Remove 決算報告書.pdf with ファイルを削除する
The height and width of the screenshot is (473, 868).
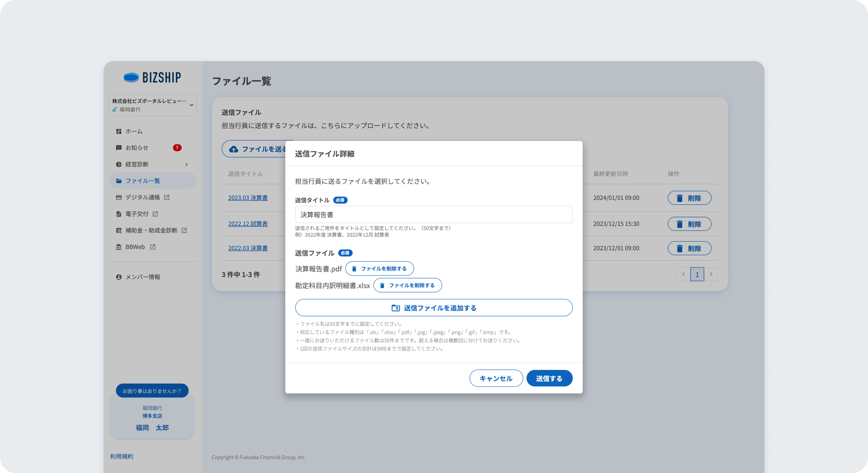380,269
